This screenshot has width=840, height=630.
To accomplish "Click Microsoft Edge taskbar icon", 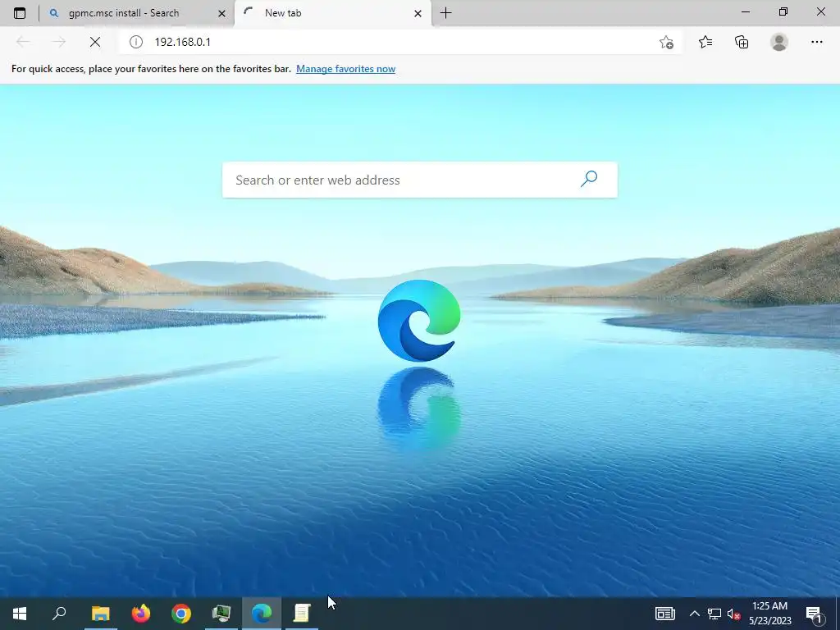I will coord(262,614).
